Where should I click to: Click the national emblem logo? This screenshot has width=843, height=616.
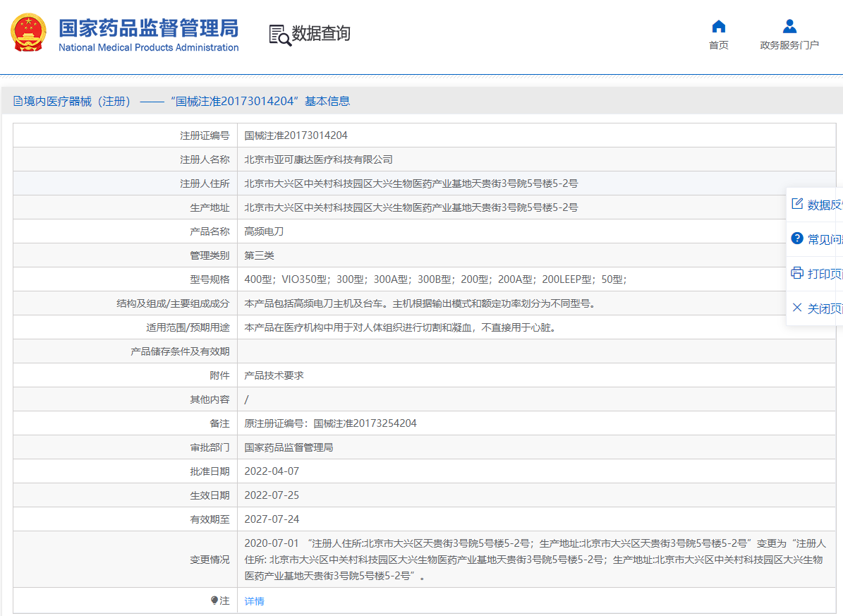click(x=28, y=32)
